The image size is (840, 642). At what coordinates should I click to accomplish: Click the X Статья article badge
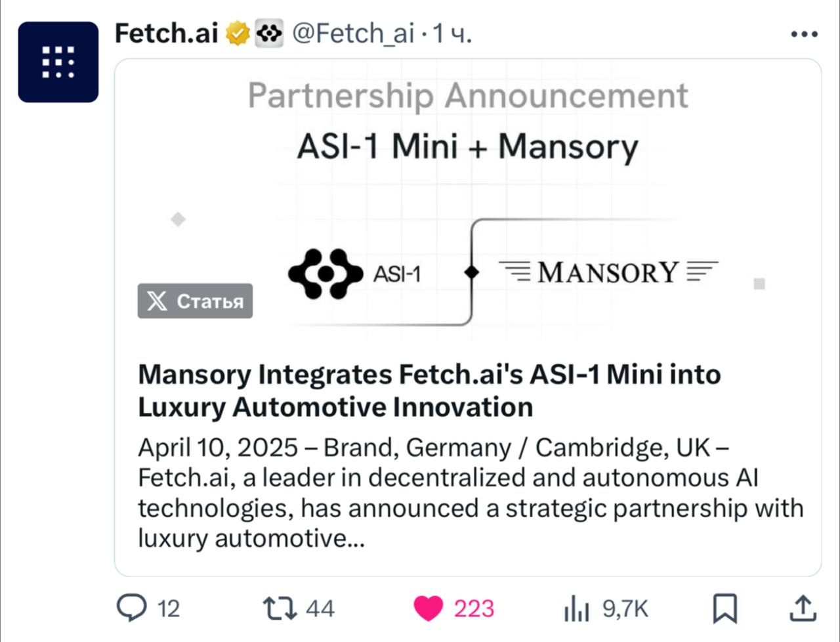pyautogui.click(x=195, y=301)
